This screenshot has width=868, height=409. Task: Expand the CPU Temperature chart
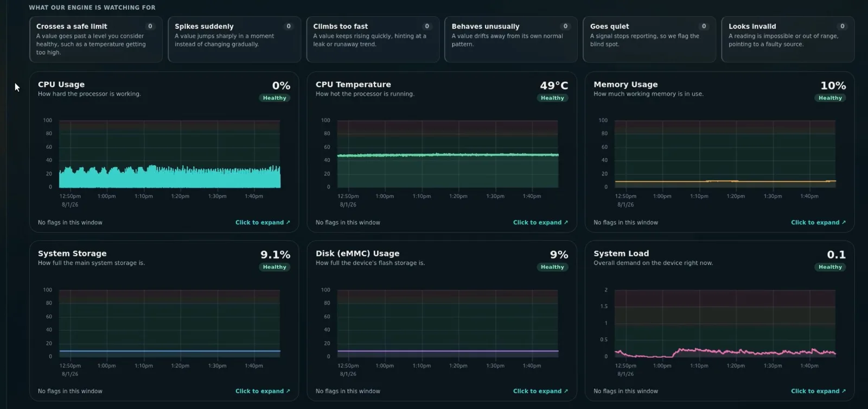pyautogui.click(x=540, y=223)
